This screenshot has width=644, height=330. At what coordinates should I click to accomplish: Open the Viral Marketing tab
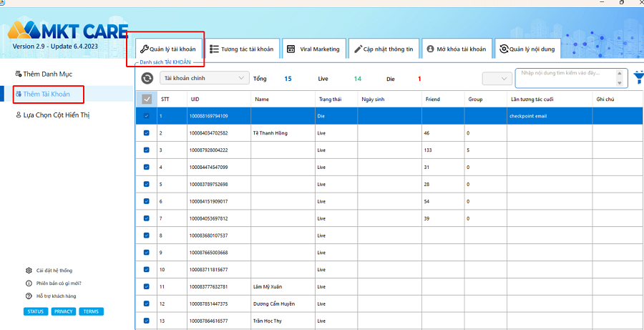[x=314, y=49]
